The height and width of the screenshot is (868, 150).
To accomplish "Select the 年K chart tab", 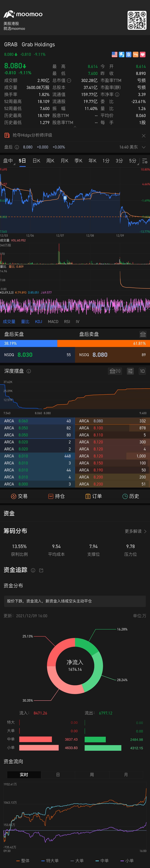I will pos(92,161).
